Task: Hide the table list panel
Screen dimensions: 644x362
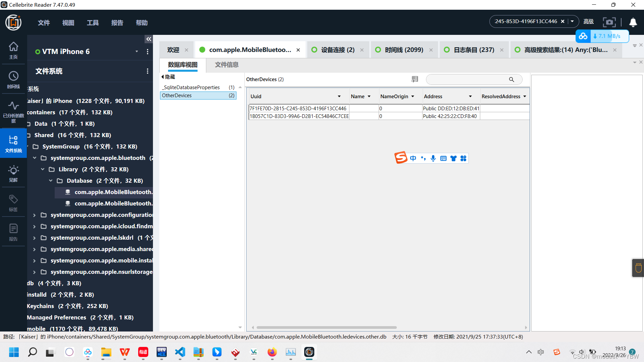Action: [168, 77]
